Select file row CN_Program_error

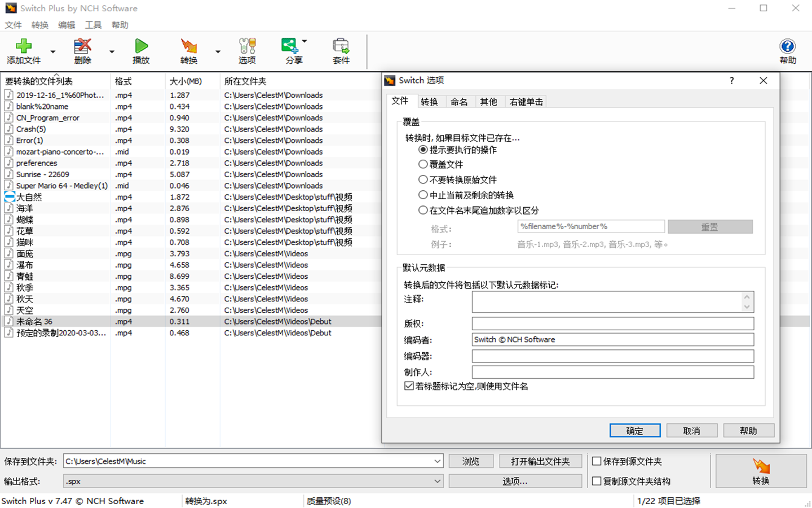click(x=191, y=117)
